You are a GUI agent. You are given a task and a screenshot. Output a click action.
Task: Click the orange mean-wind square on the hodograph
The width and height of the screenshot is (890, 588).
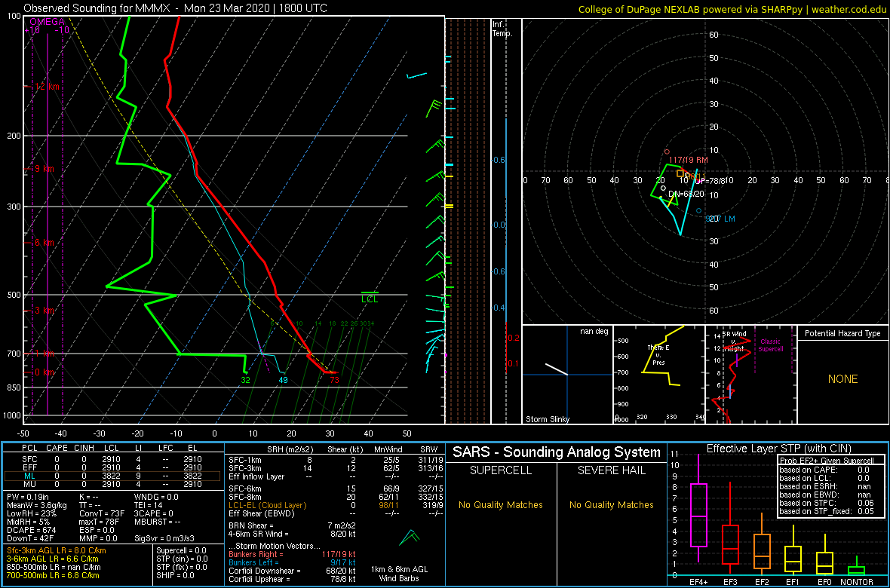(x=680, y=173)
